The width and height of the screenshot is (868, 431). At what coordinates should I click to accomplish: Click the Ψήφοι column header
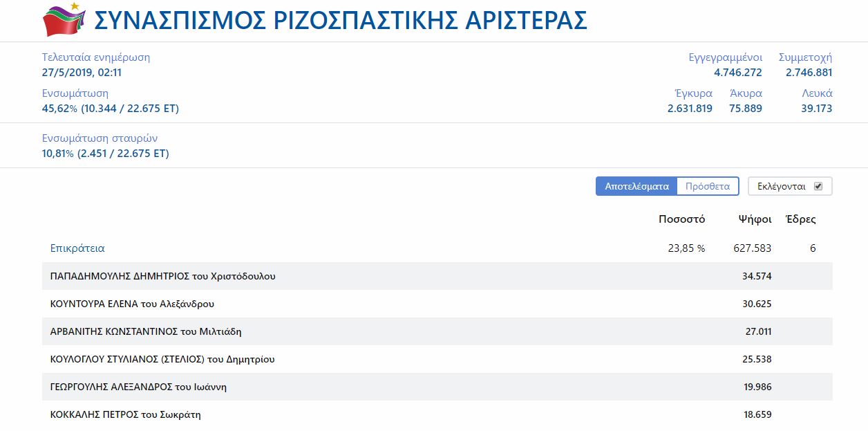click(755, 219)
